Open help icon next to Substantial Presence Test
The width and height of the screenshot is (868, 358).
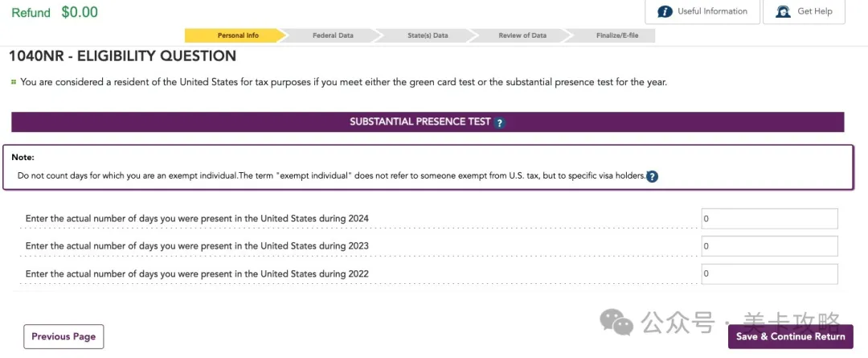(x=499, y=123)
